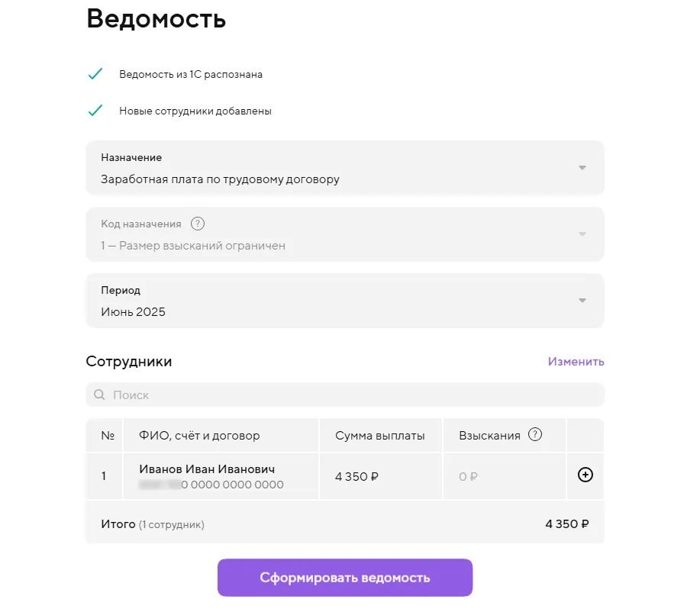Click the Сумма выплаты column header
Image resolution: width=700 pixels, height=612 pixels.
click(x=379, y=436)
